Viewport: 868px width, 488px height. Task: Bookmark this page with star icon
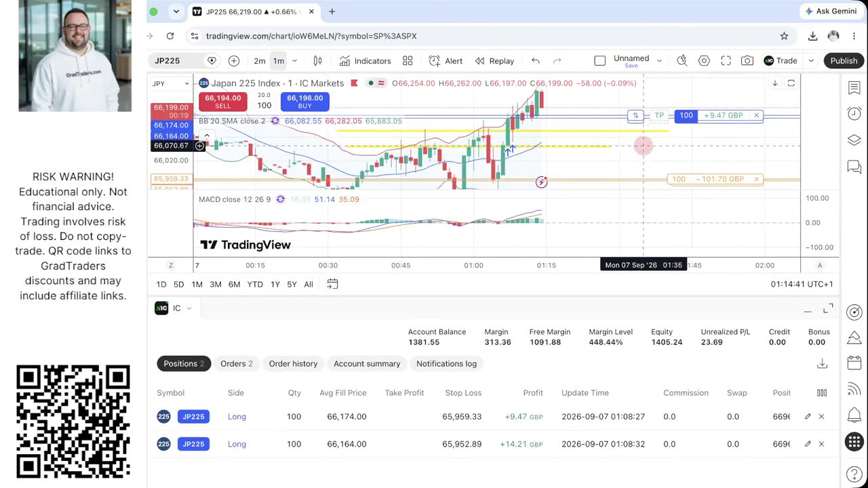coord(784,36)
